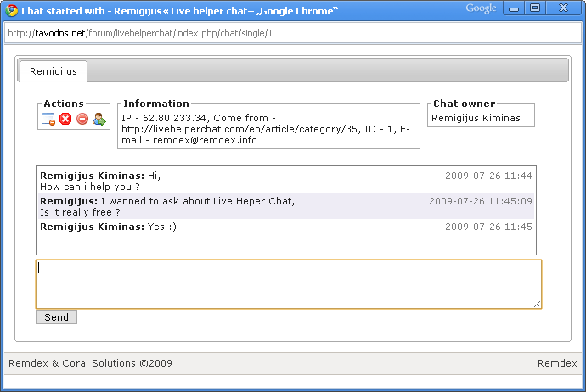
Task: Click the livehelperchat.com referrer URL text
Action: pyautogui.click(x=239, y=129)
